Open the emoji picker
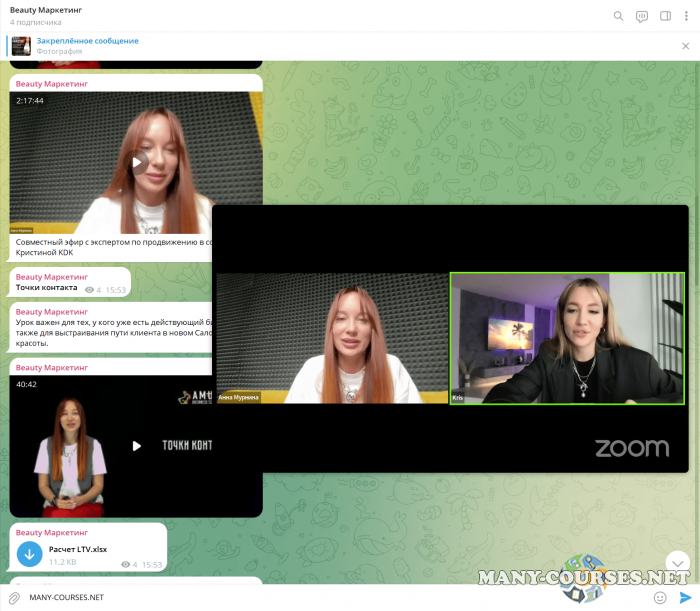The image size is (700, 611). [x=660, y=597]
